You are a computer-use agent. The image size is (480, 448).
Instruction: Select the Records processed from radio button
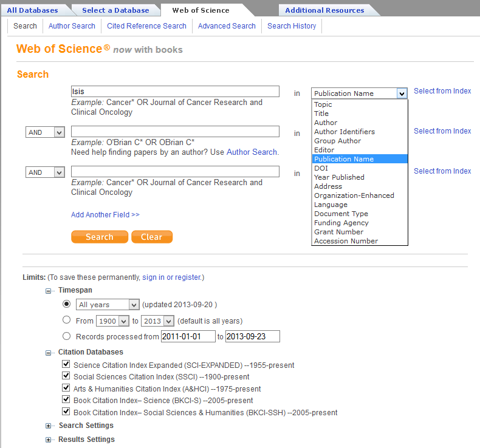66,336
